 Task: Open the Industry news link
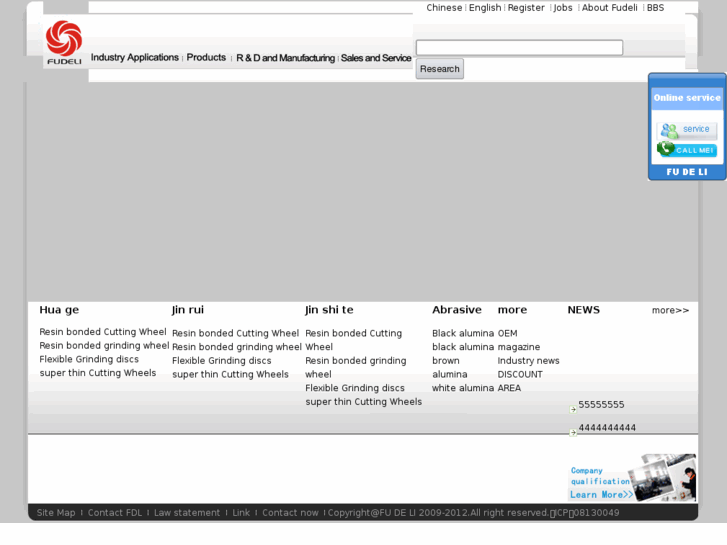[528, 361]
